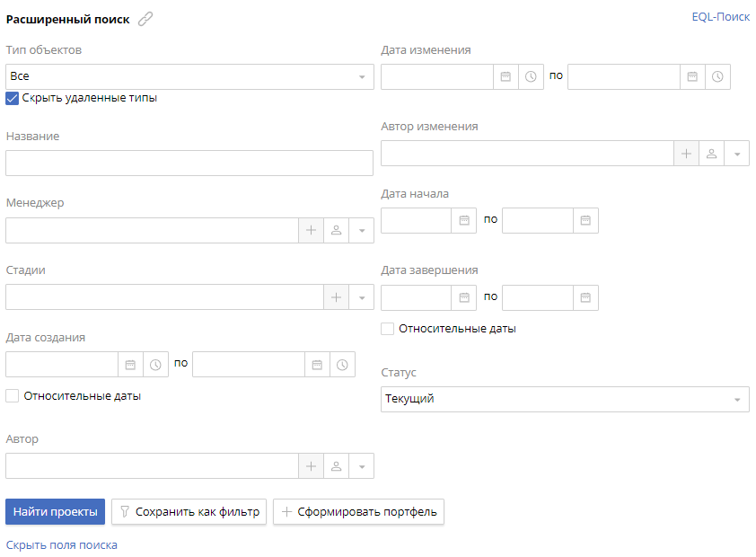Open calendar for Дата начала start field
This screenshot has height=557, width=756.
(464, 220)
